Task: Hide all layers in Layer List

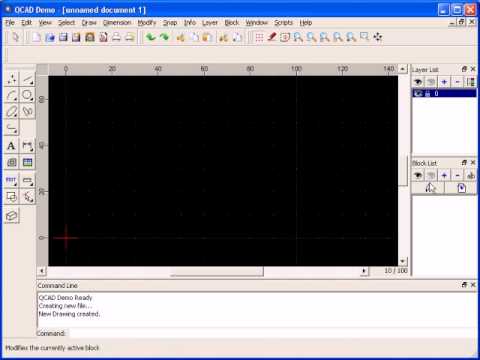Action: click(x=431, y=82)
